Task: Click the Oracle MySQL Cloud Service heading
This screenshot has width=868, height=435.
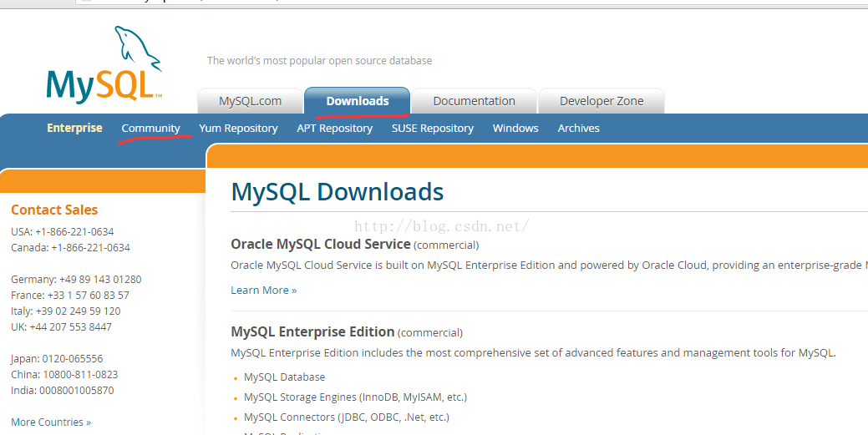Action: [x=321, y=244]
